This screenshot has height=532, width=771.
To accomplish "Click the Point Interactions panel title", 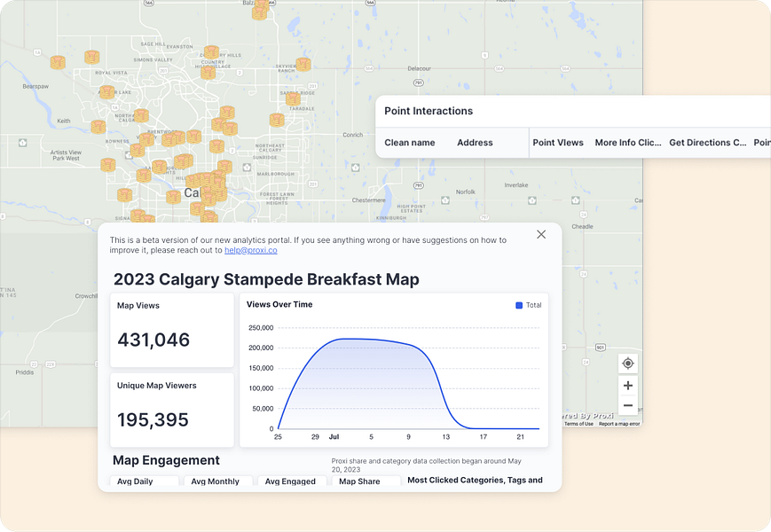I will pos(429,111).
